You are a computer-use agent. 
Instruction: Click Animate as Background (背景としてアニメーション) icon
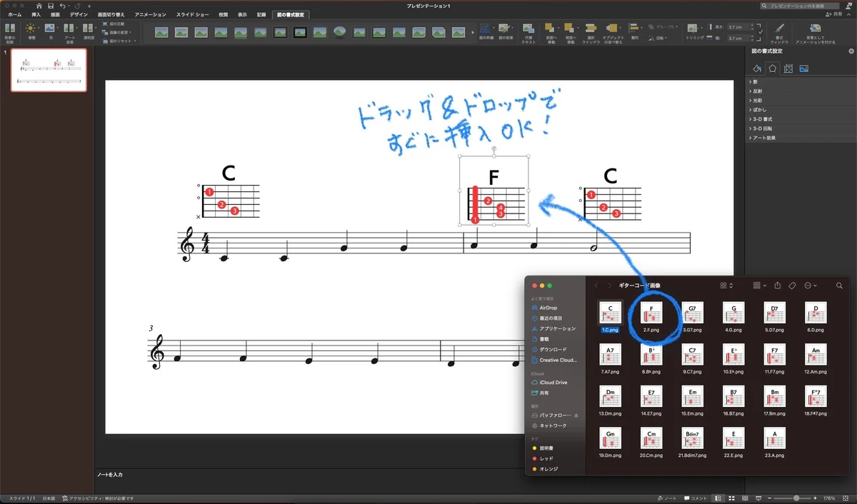pos(815,29)
